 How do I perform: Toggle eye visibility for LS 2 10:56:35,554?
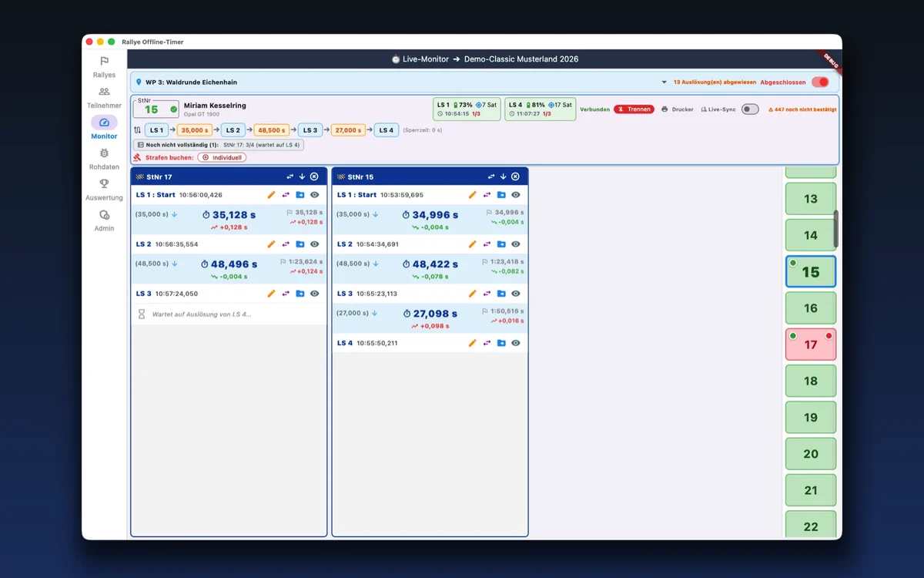(x=314, y=244)
